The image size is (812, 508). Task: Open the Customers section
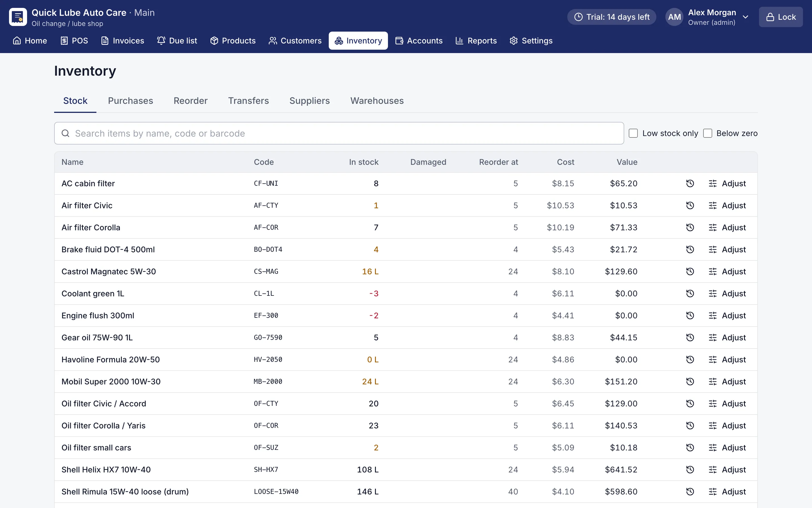click(x=295, y=41)
